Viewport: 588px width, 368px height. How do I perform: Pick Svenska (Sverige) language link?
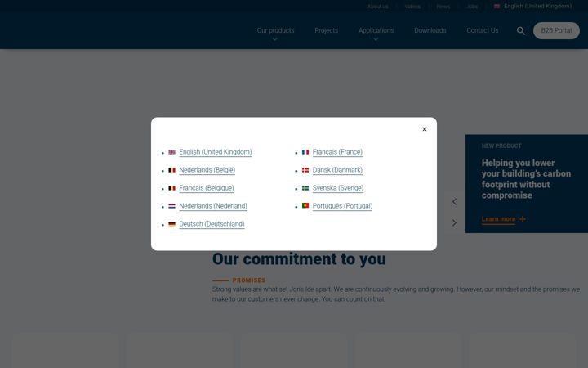point(338,188)
